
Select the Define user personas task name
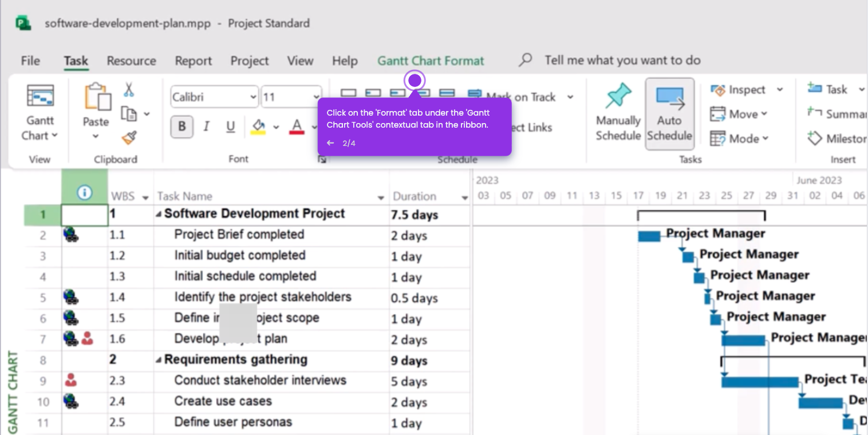pos(233,422)
